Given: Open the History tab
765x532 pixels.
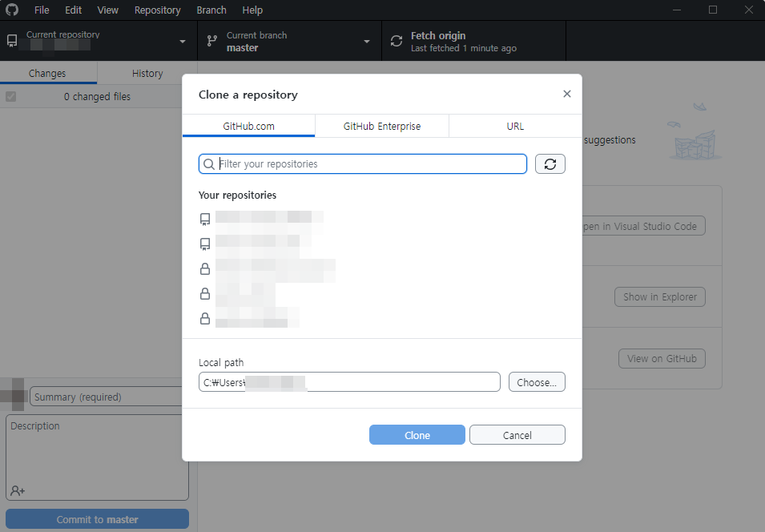Looking at the screenshot, I should [x=147, y=73].
